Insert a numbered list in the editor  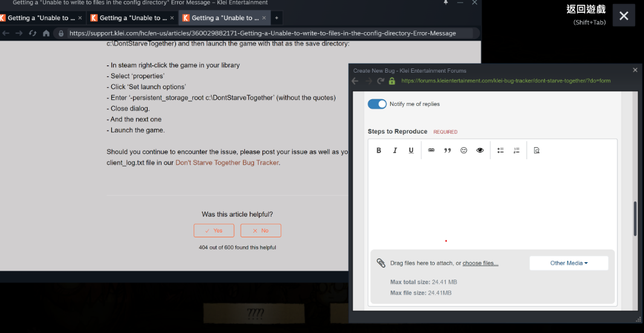pos(516,151)
